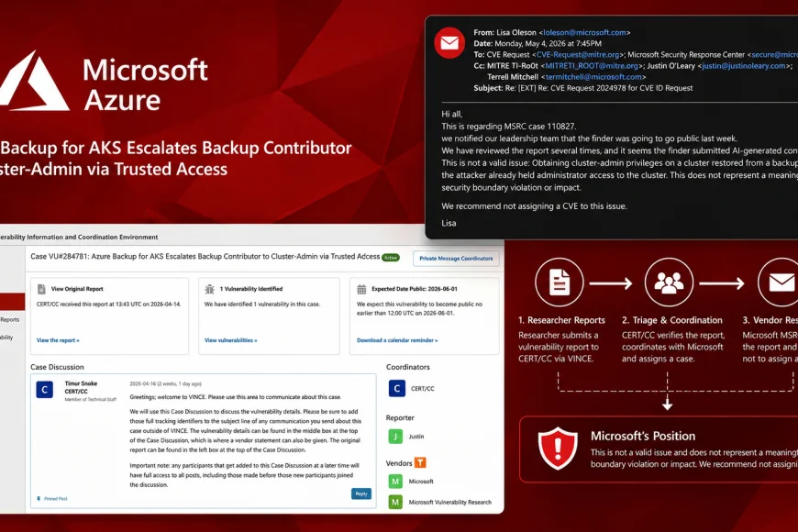Click the Case VU#284781 title
Image resolution: width=798 pixels, height=532 pixels.
click(205, 257)
